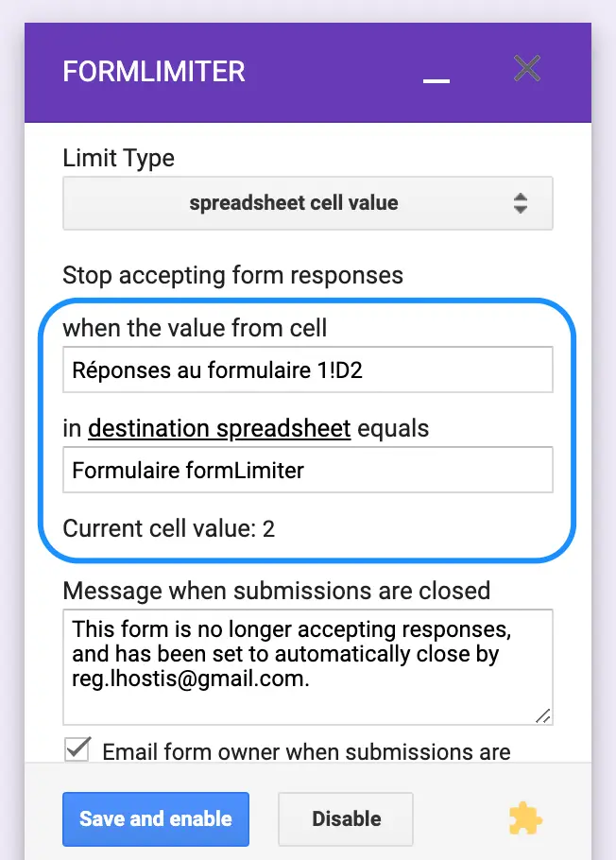Viewport: 616px width, 860px height.
Task: Click the 'Limit Type' label
Action: tap(118, 159)
